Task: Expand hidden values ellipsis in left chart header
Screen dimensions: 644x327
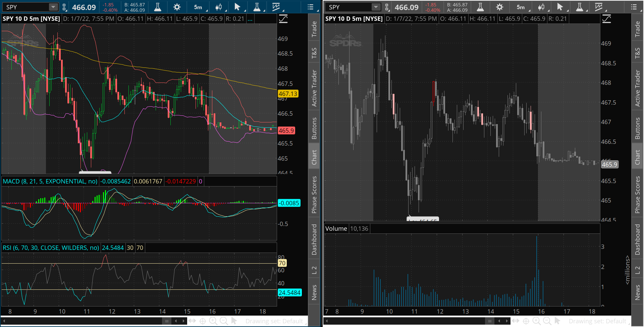Action: (x=250, y=19)
